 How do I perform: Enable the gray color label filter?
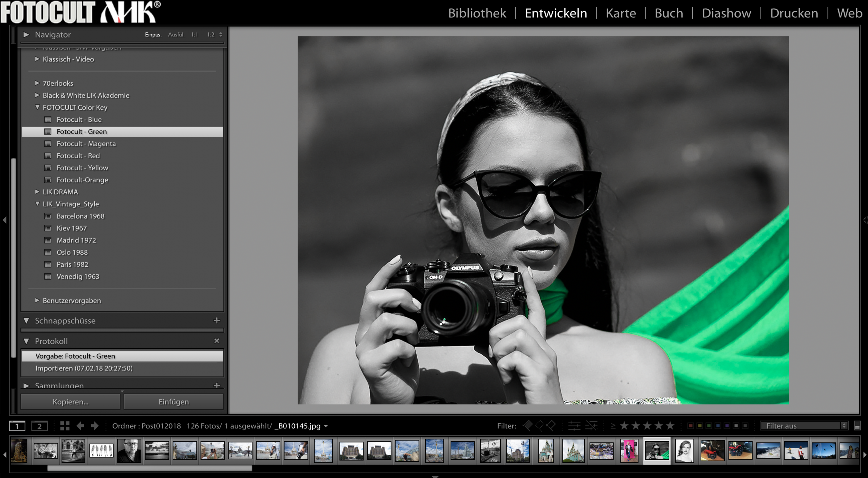745,426
